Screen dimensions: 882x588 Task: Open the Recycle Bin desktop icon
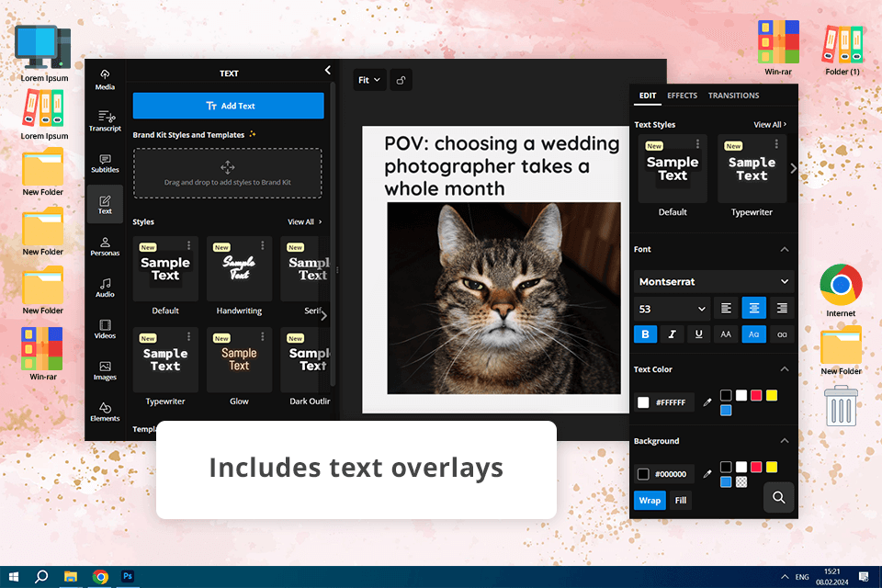(841, 406)
